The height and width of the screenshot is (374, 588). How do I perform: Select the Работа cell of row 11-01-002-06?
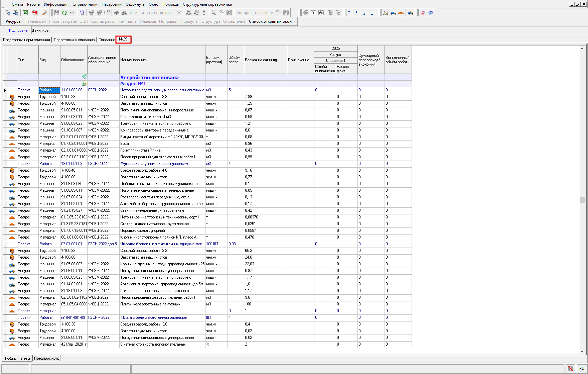[49, 90]
